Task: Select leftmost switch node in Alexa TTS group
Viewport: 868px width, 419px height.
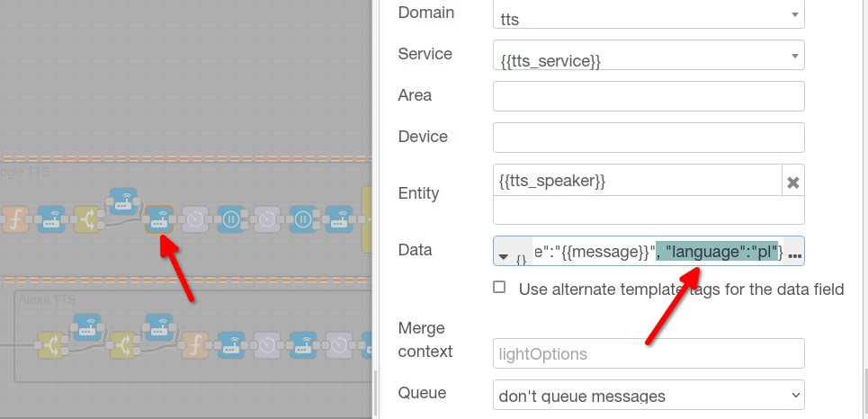Action: [x=51, y=345]
